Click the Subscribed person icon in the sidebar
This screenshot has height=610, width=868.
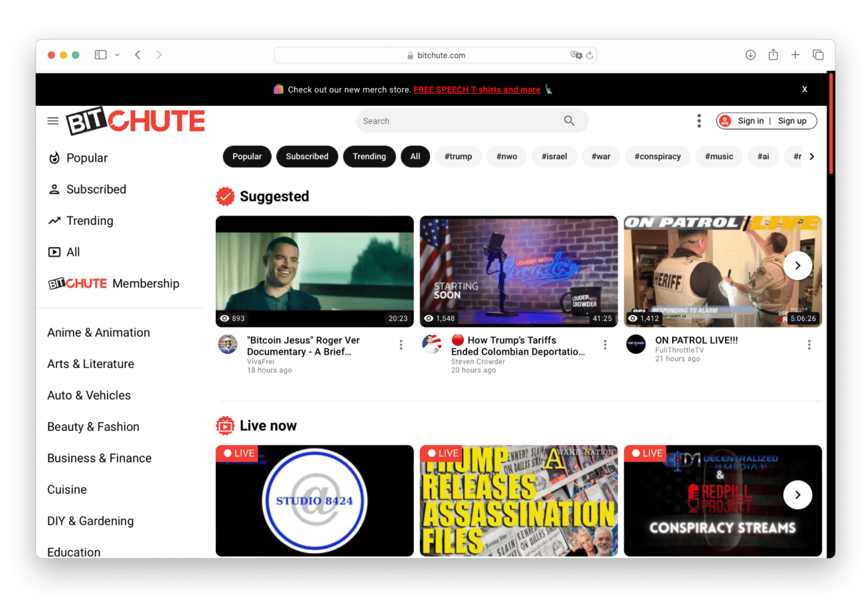click(x=54, y=189)
